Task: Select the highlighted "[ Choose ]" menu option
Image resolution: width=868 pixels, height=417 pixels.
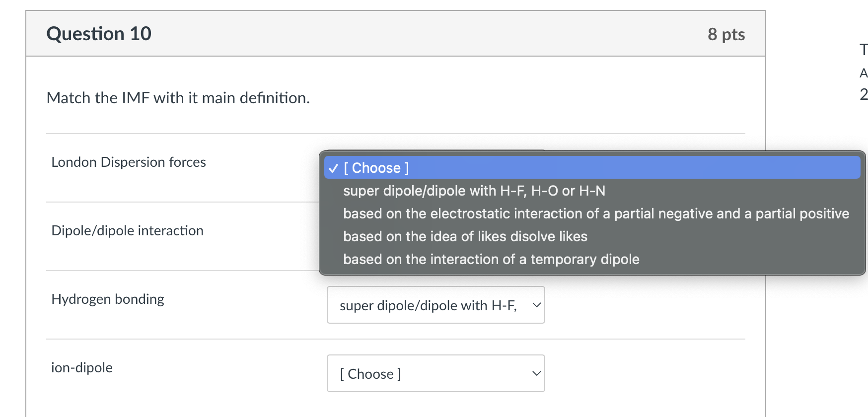Action: click(376, 168)
